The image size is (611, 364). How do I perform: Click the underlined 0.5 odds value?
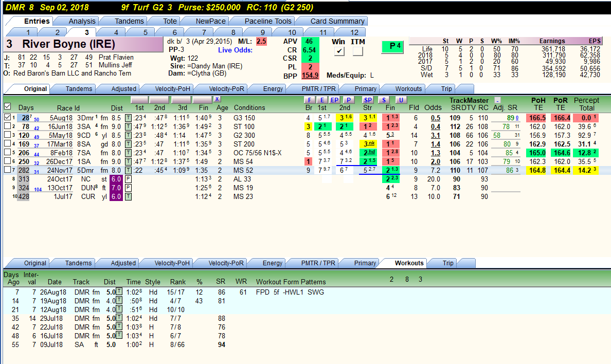pos(435,118)
